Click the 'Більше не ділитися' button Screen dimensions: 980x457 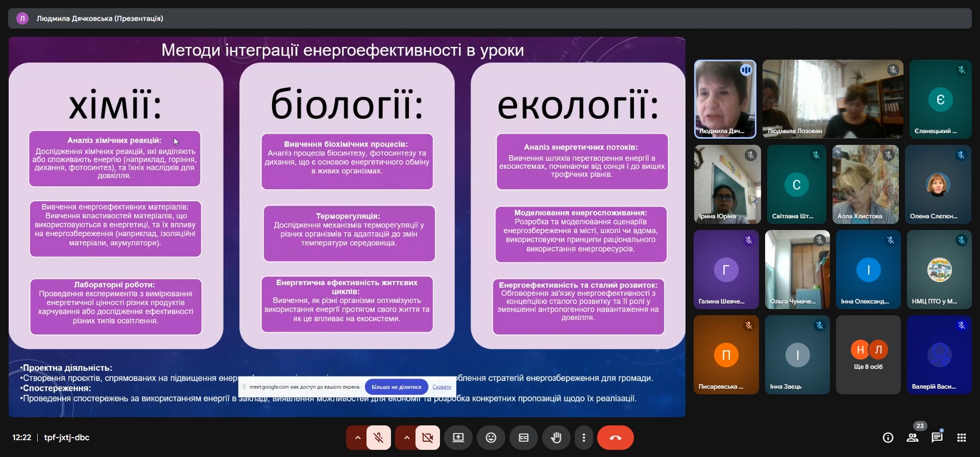point(396,387)
